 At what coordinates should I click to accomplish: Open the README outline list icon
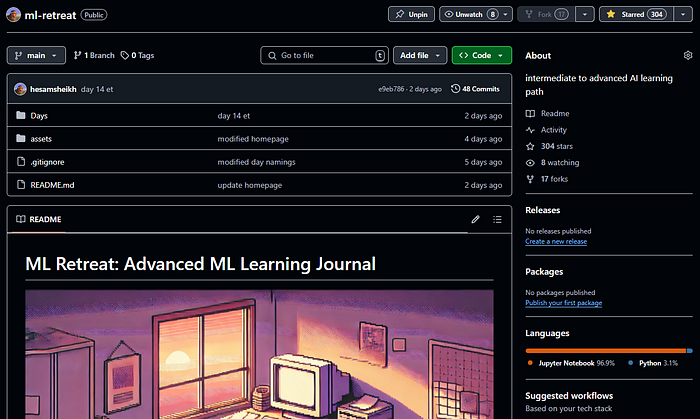pyautogui.click(x=497, y=219)
